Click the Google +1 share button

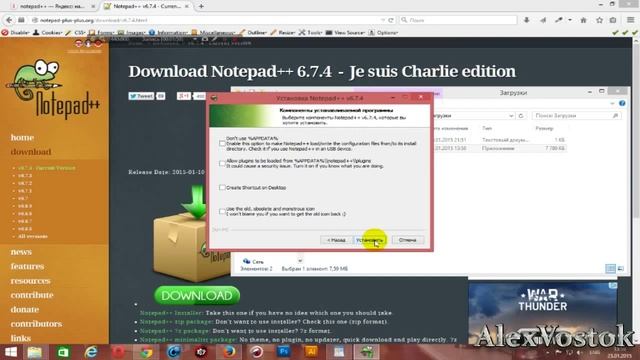[x=184, y=96]
